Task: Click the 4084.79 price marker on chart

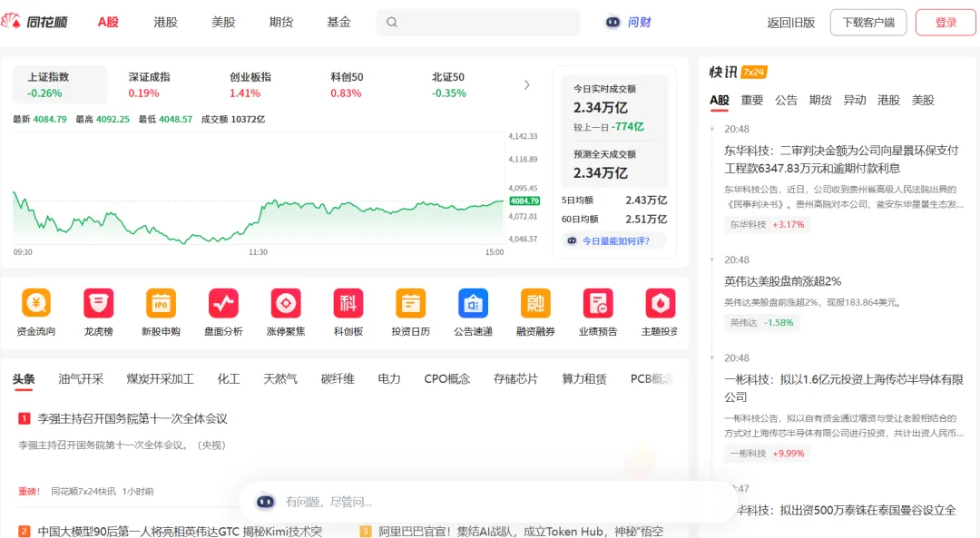Action: coord(524,201)
